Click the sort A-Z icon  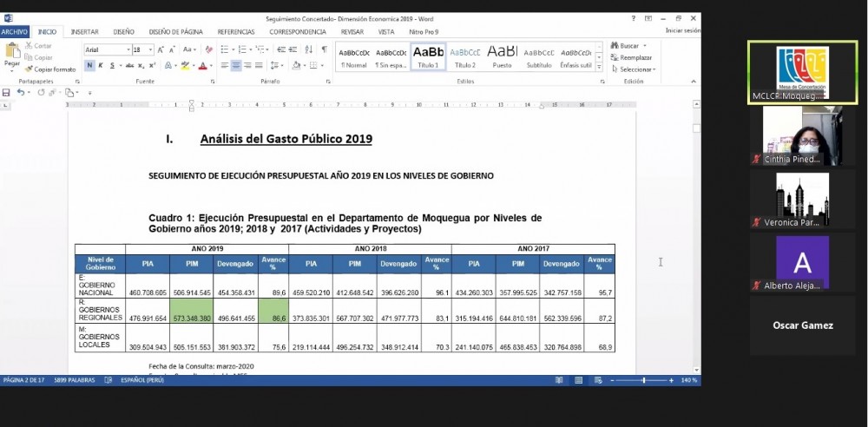[310, 49]
